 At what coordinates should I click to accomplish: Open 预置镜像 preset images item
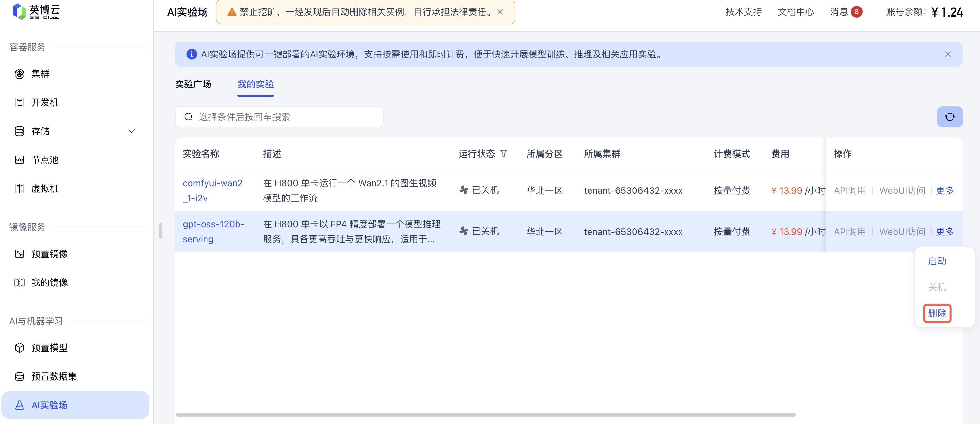[49, 254]
